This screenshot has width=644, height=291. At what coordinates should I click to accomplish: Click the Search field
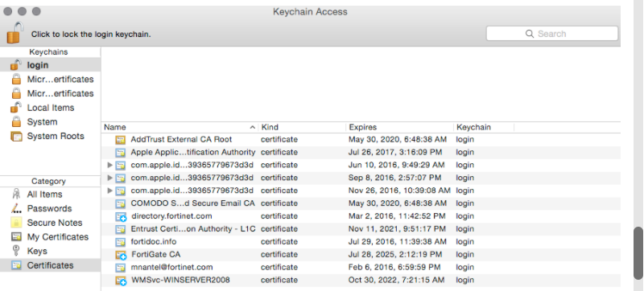click(552, 34)
